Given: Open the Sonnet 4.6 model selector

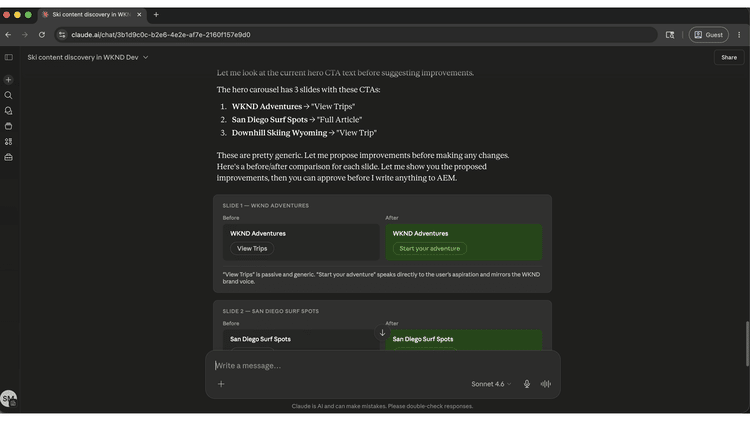Looking at the screenshot, I should [x=491, y=384].
